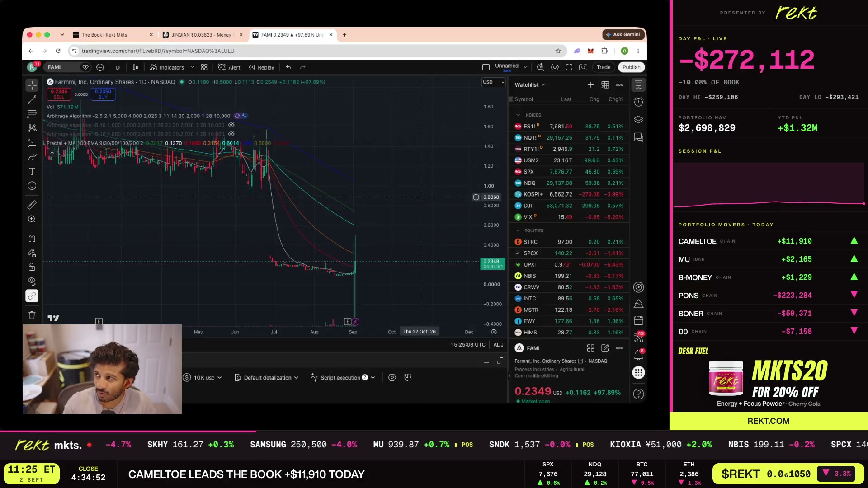Open the alerts clock panel icon
Screen dimensions: 868x488
[x=638, y=102]
